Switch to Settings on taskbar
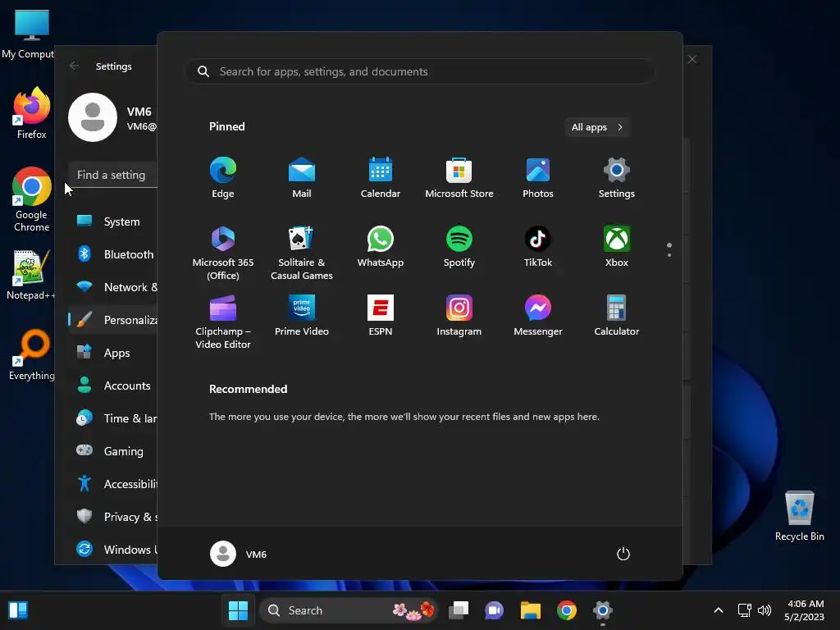The width and height of the screenshot is (840, 630). 603,610
